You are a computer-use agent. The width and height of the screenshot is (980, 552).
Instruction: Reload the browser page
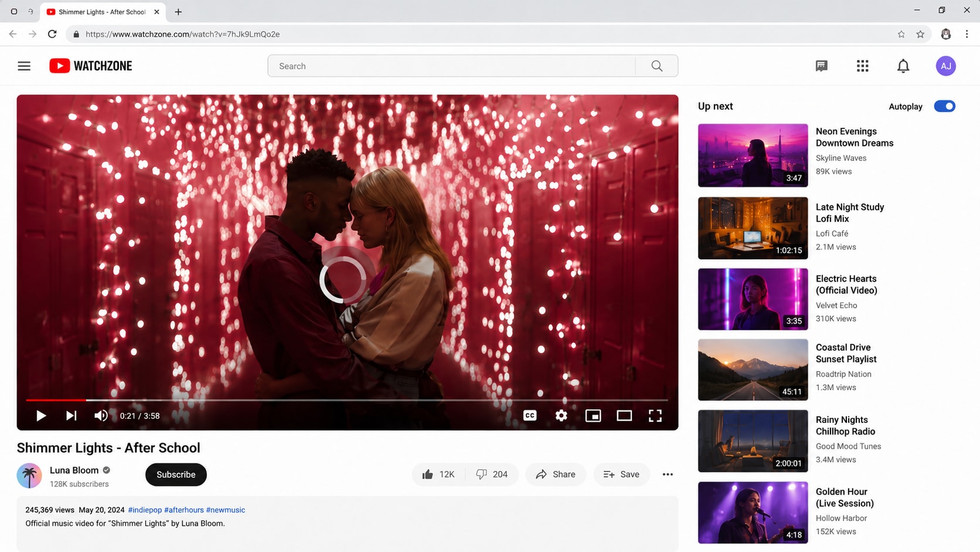52,34
